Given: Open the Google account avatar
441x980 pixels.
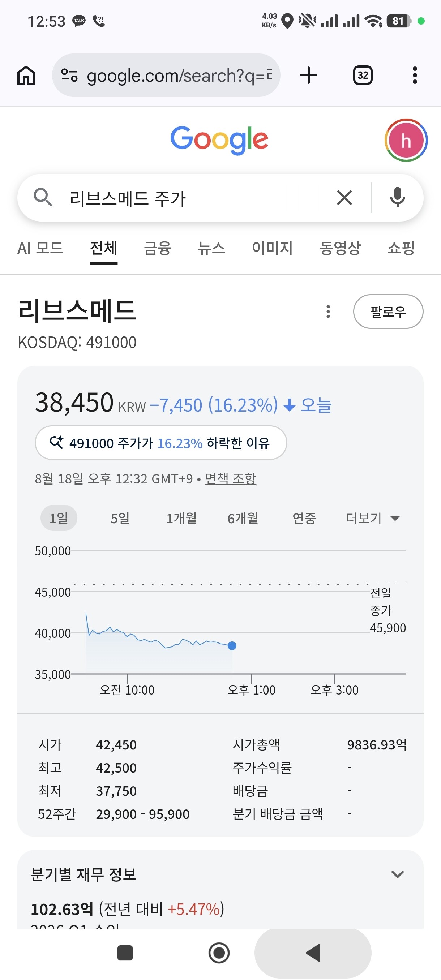Looking at the screenshot, I should coord(406,140).
